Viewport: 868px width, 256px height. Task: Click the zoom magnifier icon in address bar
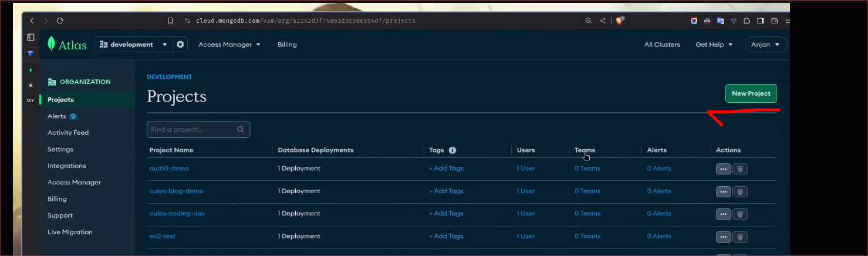click(588, 21)
